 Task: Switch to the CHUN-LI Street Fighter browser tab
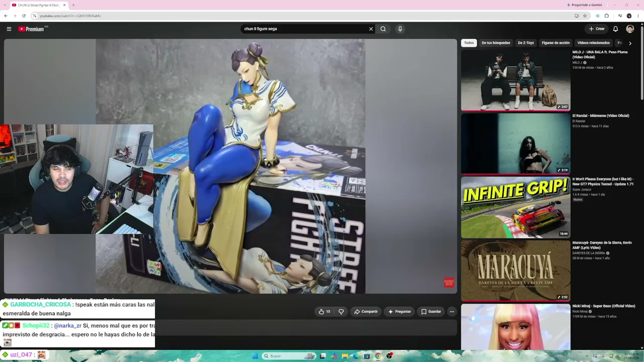(39, 5)
